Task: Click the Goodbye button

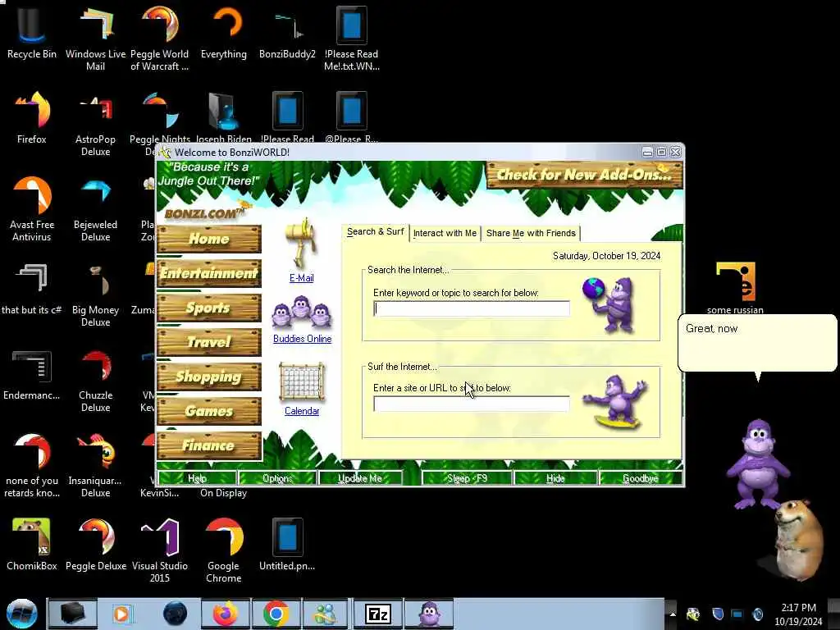Action: 640,478
